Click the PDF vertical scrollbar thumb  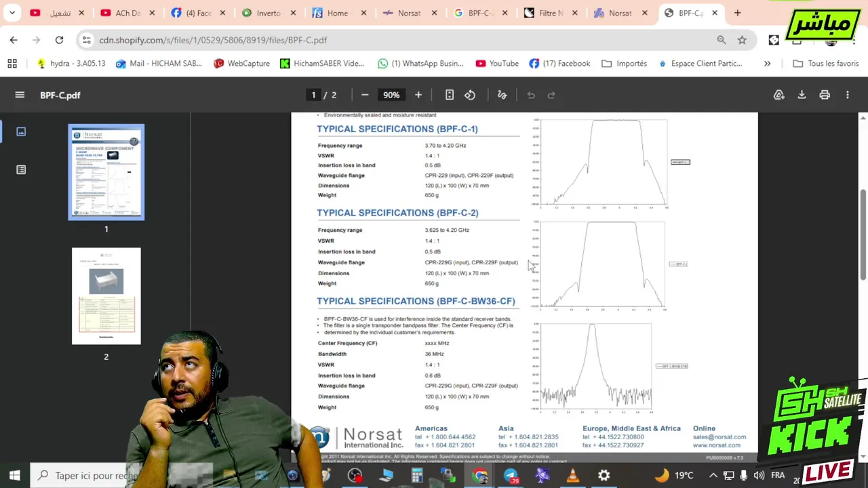pyautogui.click(x=863, y=234)
